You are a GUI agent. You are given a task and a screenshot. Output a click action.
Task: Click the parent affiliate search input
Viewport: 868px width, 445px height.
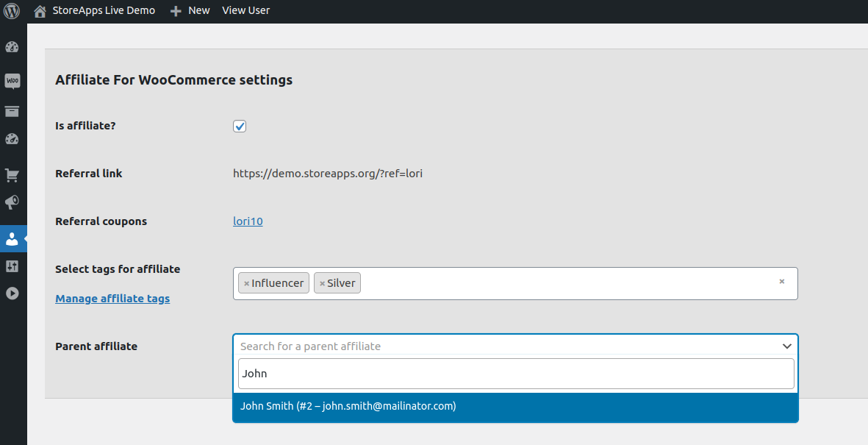coord(514,374)
